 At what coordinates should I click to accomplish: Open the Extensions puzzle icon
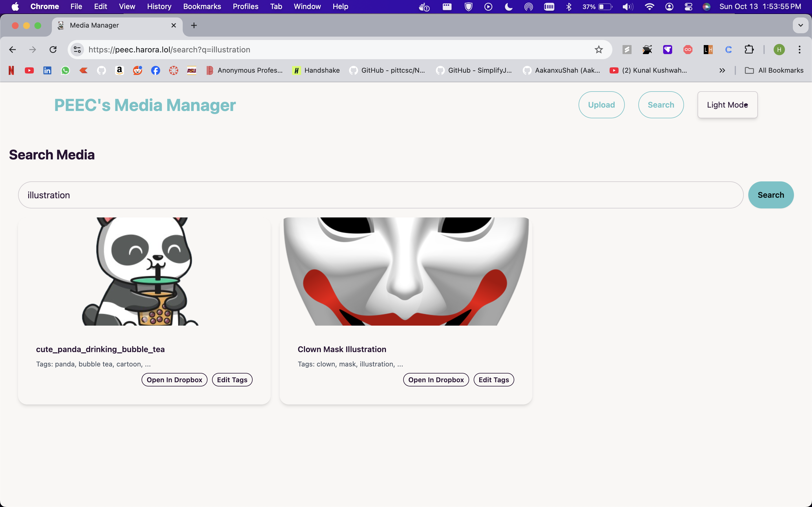pyautogui.click(x=749, y=50)
